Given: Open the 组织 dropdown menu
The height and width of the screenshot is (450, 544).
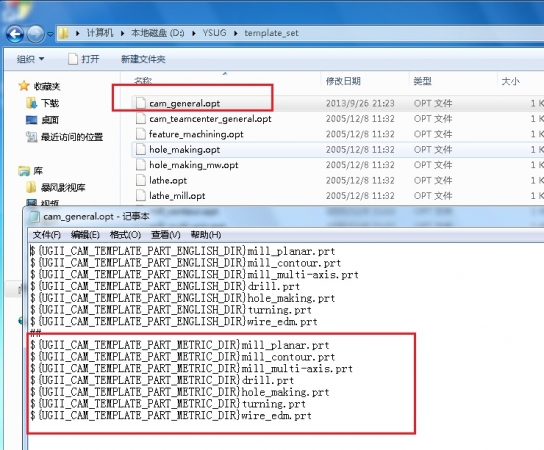Looking at the screenshot, I should point(31,59).
